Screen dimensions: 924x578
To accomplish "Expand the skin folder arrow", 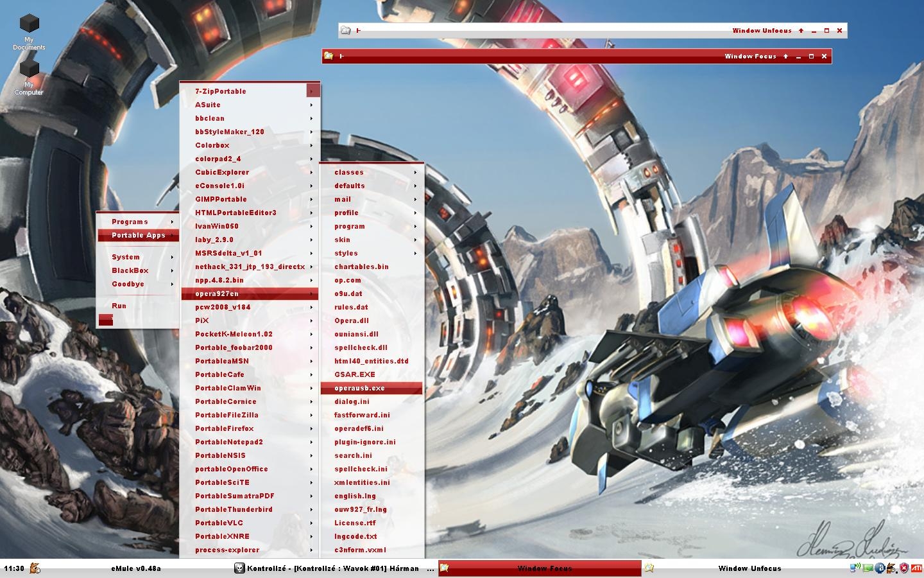I will [416, 240].
